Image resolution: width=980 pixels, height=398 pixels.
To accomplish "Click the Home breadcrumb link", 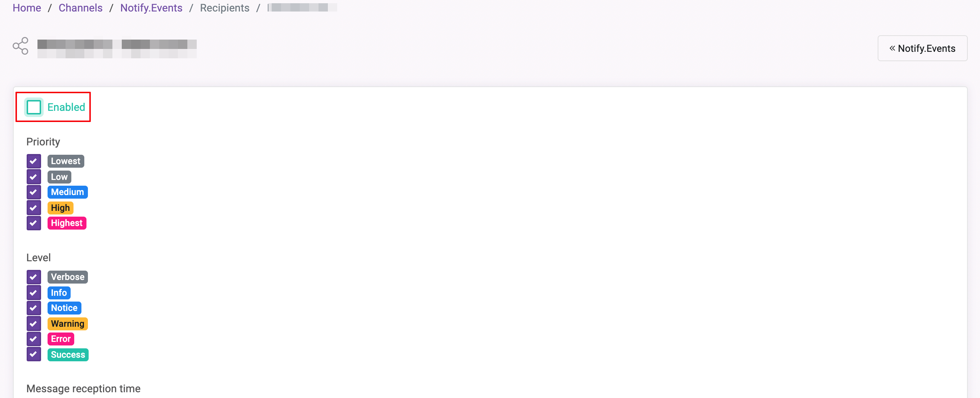I will [26, 7].
